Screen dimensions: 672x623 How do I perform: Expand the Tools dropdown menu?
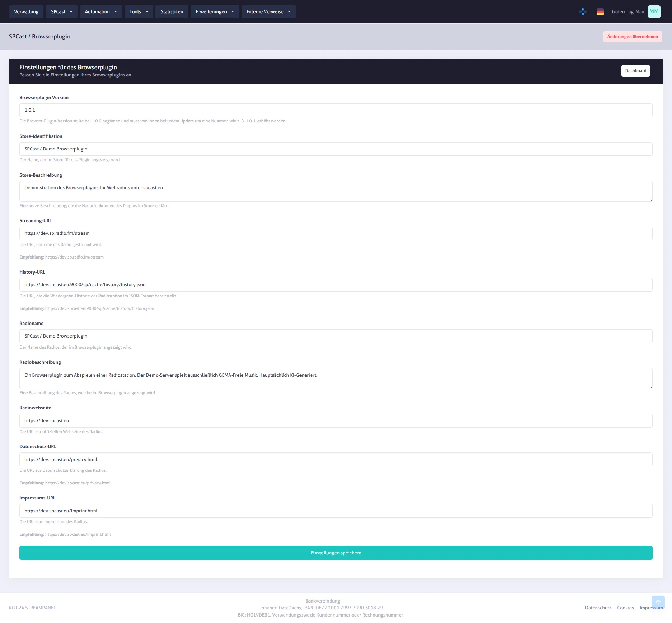[x=139, y=11]
